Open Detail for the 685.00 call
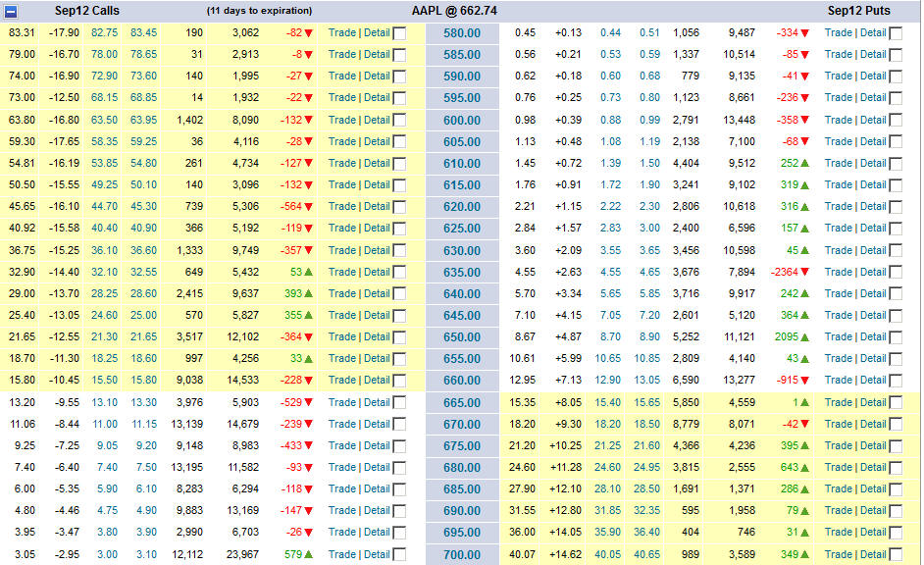The image size is (924, 565). 377,488
